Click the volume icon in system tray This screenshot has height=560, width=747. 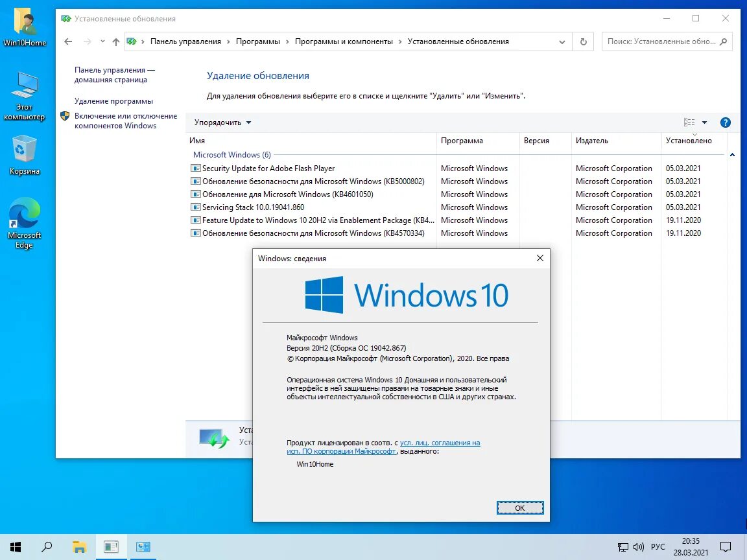coord(639,546)
